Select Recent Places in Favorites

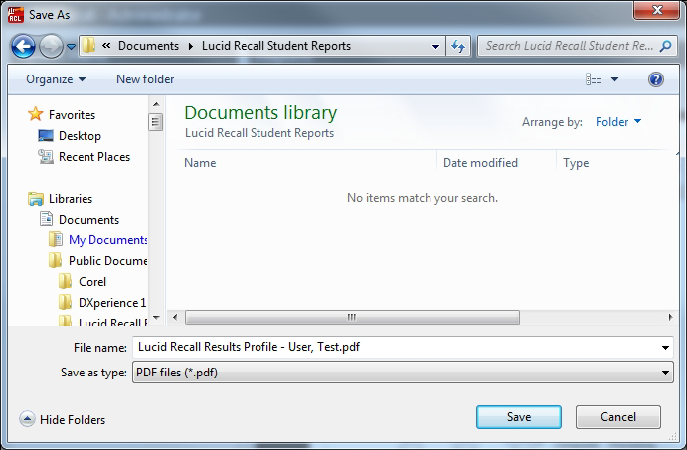(84, 157)
